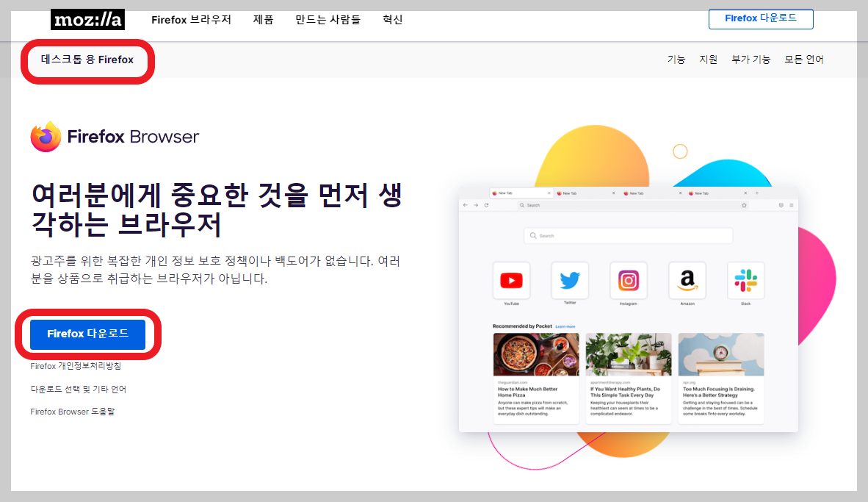Click the Search field in browser mockup

click(629, 235)
